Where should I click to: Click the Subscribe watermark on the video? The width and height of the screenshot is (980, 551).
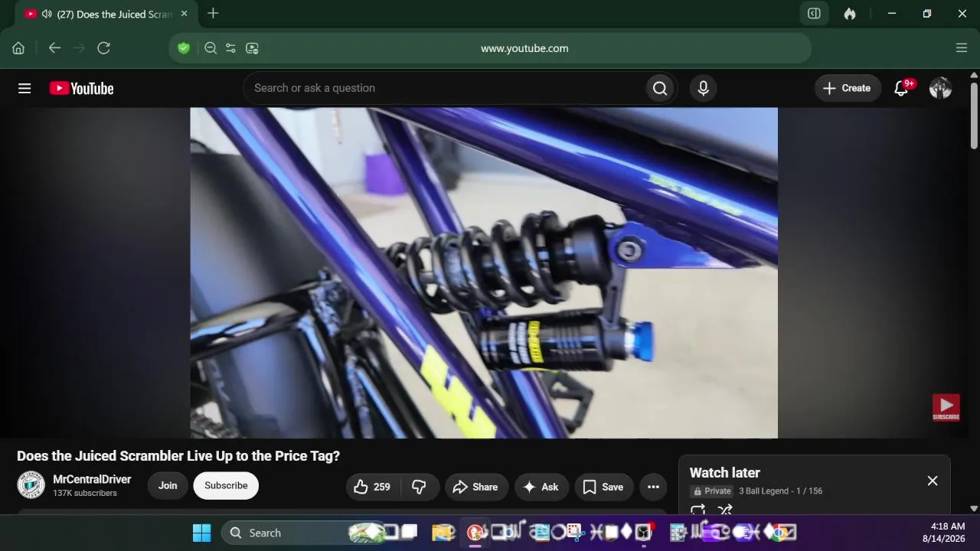point(946,408)
